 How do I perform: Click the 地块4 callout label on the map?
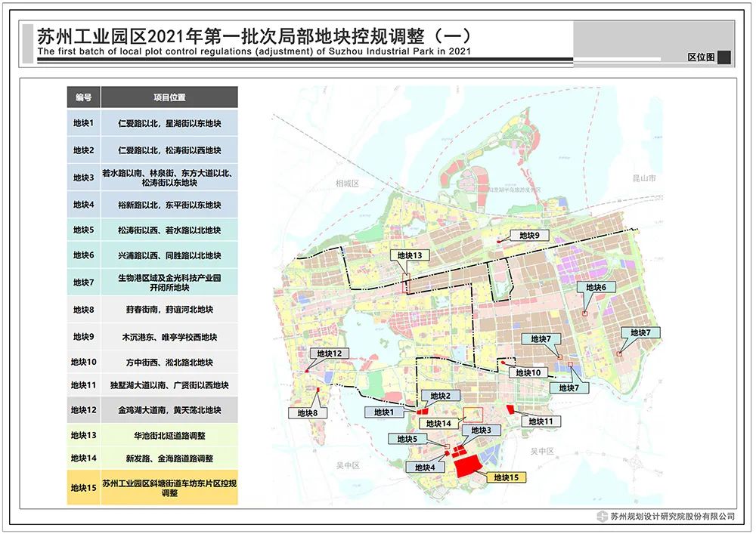[x=425, y=467]
